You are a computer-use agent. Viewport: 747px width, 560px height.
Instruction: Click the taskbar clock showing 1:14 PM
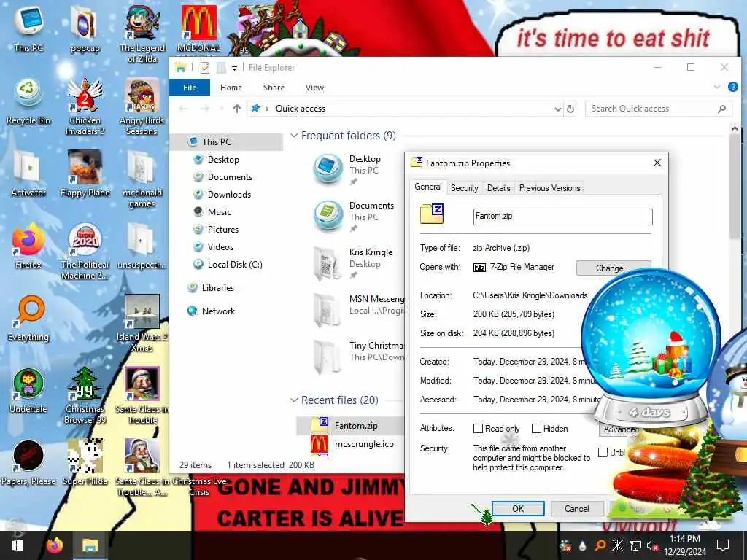(684, 545)
